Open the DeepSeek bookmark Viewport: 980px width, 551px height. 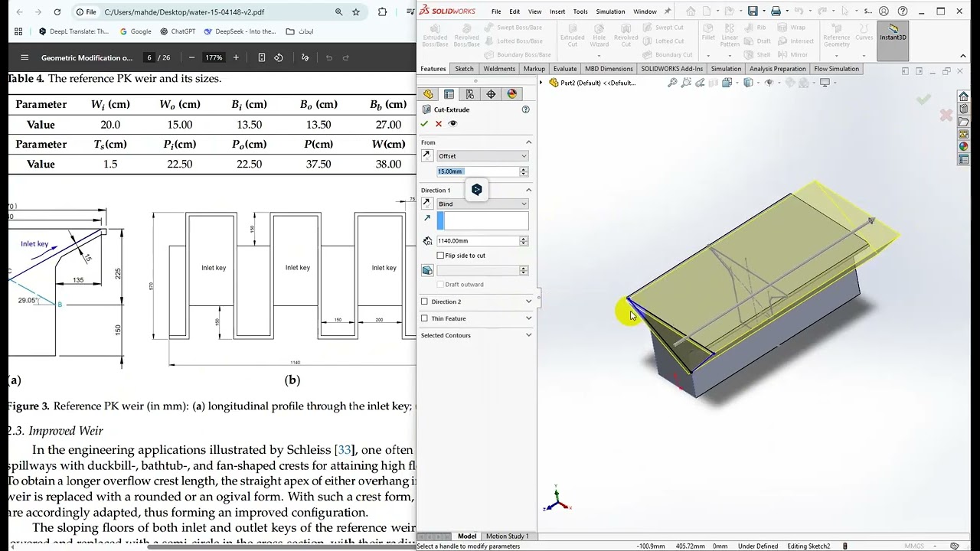tap(241, 31)
